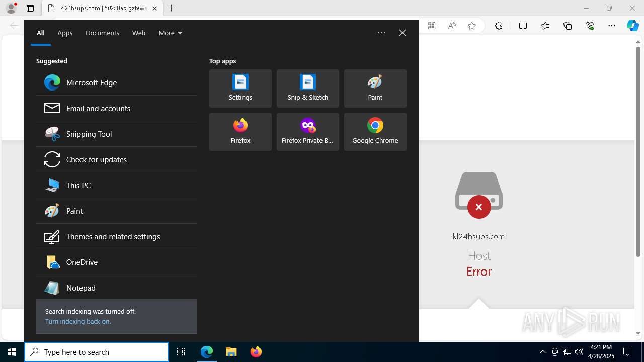The width and height of the screenshot is (644, 362).
Task: Open Copilot sidebar in Edge
Action: 632,26
